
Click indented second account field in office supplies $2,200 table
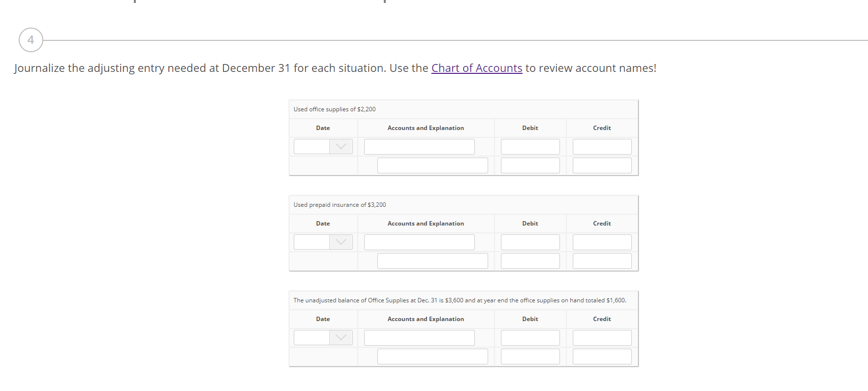[433, 165]
